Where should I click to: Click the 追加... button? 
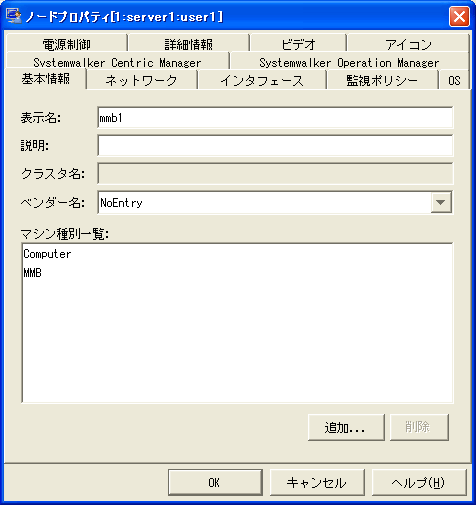[x=346, y=427]
